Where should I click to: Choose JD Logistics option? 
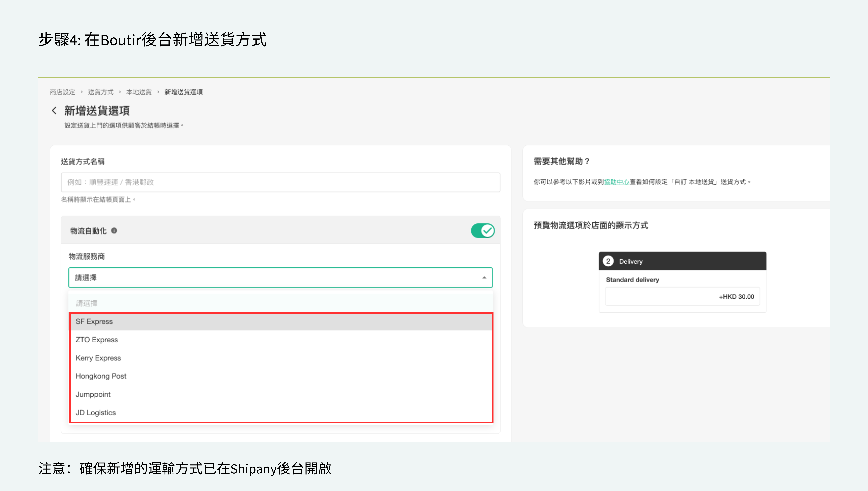(95, 412)
